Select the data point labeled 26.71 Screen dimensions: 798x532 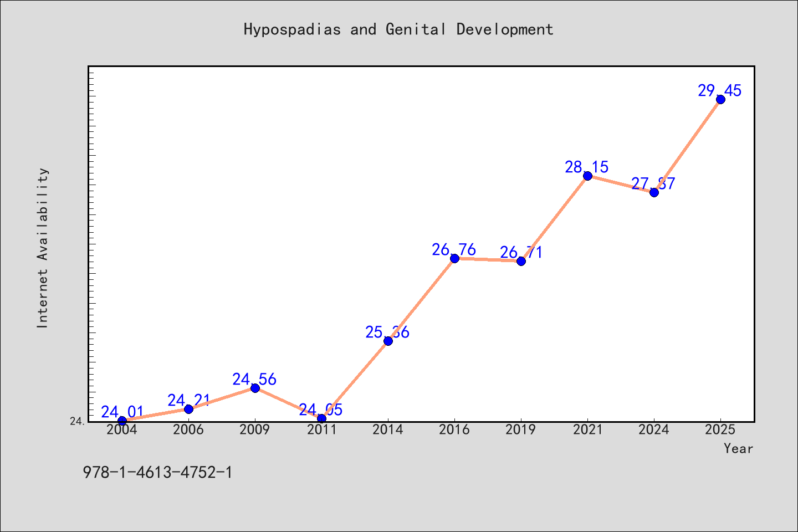521,261
